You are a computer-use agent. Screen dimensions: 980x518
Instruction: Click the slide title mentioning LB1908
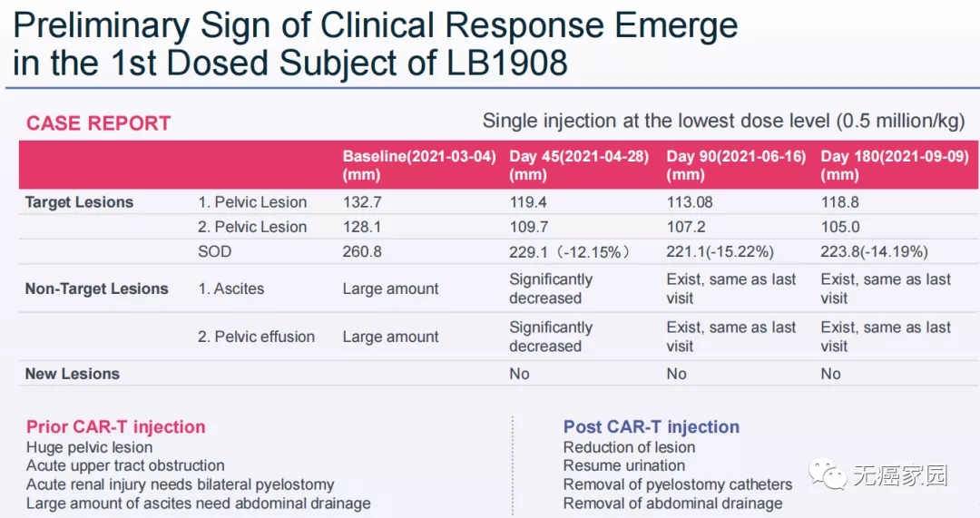pos(375,44)
